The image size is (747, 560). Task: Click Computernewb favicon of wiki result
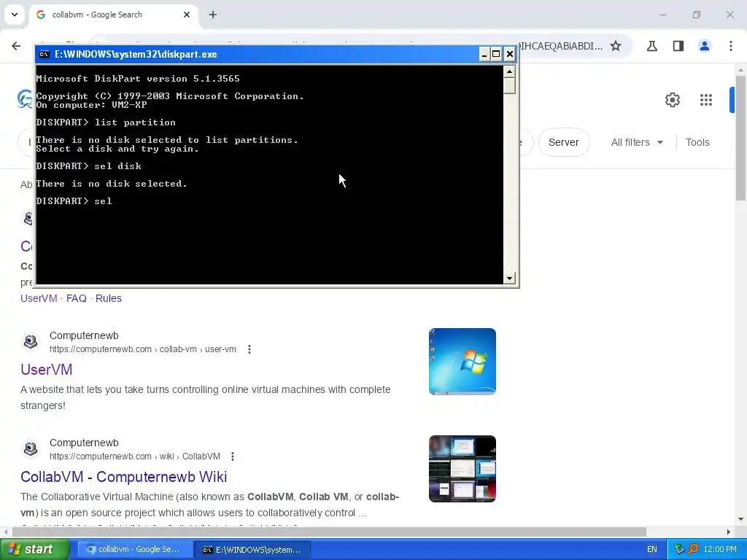pos(31,449)
